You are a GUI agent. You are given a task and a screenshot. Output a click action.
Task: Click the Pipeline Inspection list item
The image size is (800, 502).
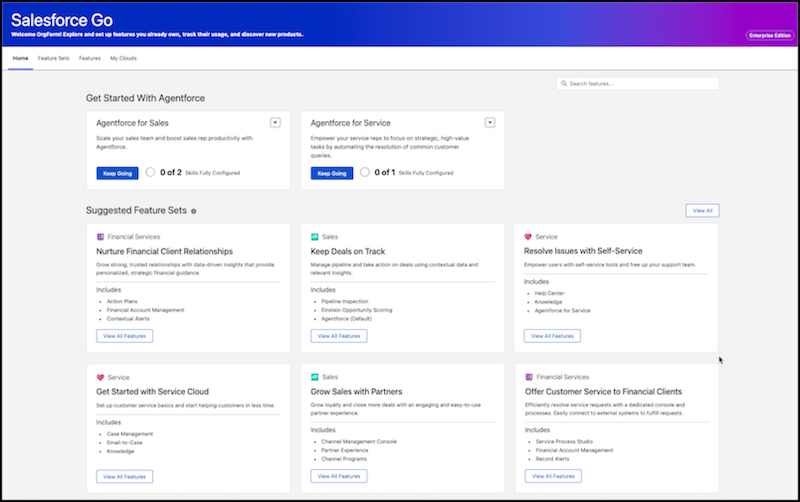(x=344, y=302)
